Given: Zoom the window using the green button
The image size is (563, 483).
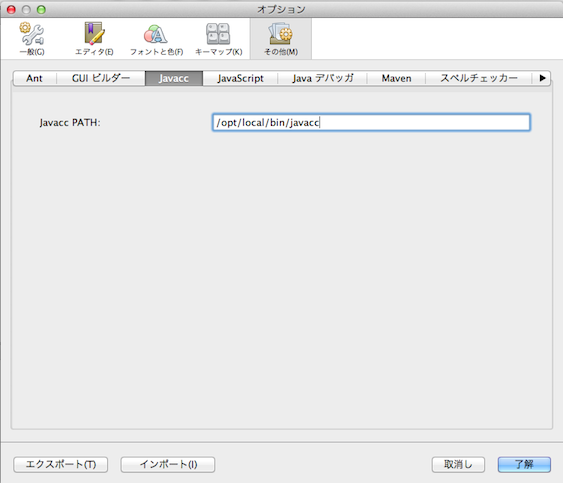Looking at the screenshot, I should [x=41, y=10].
